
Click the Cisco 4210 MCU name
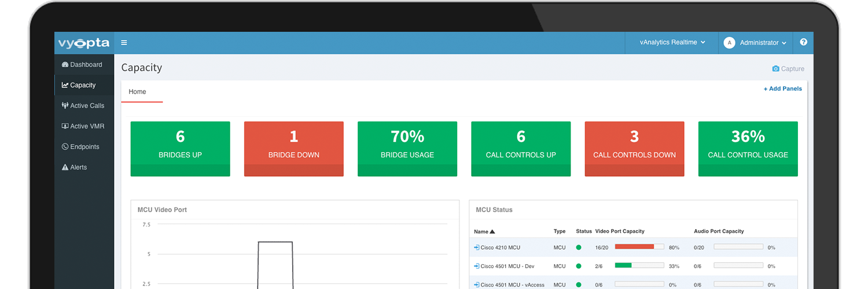(501, 247)
